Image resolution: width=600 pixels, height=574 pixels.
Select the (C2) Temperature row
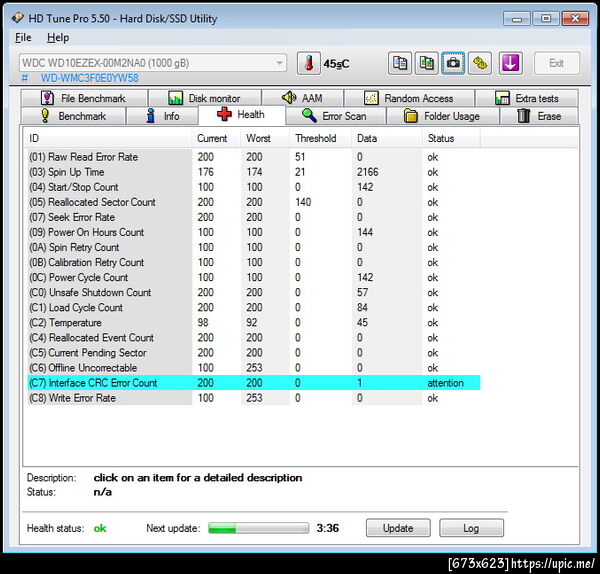pos(254,323)
